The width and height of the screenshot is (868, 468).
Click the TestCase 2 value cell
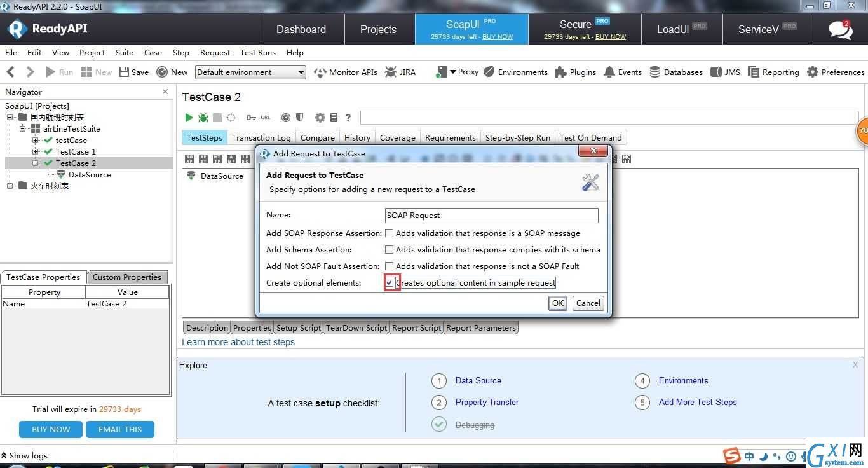pyautogui.click(x=127, y=304)
